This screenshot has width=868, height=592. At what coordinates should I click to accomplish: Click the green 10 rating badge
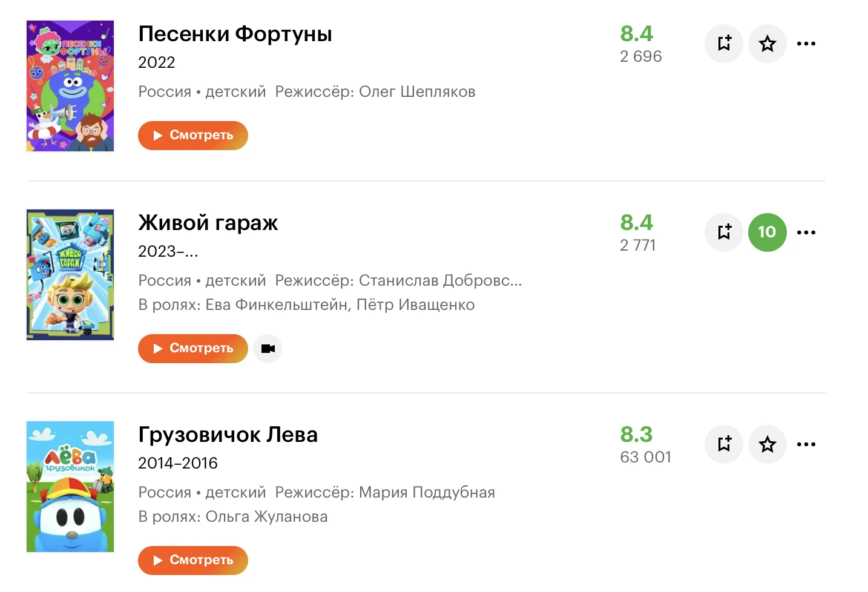(768, 232)
